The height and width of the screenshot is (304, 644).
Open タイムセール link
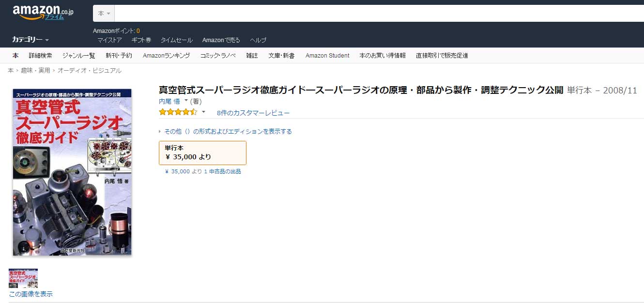click(177, 40)
